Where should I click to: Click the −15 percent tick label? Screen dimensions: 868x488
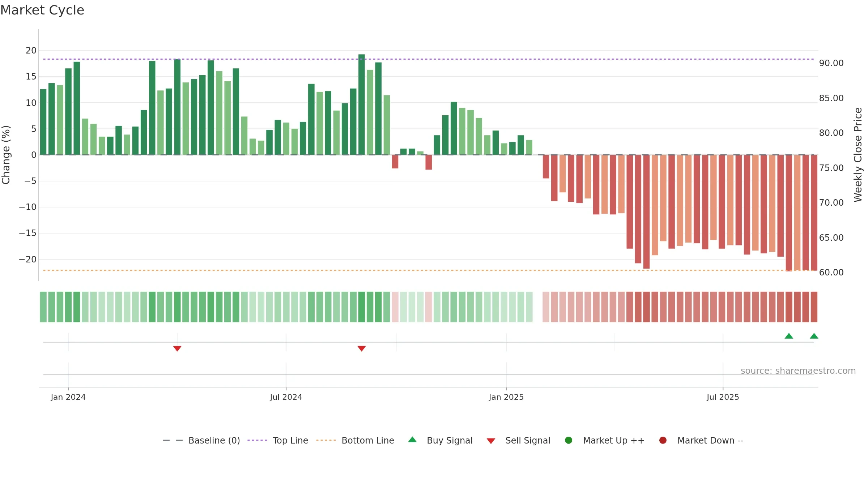[x=28, y=233]
